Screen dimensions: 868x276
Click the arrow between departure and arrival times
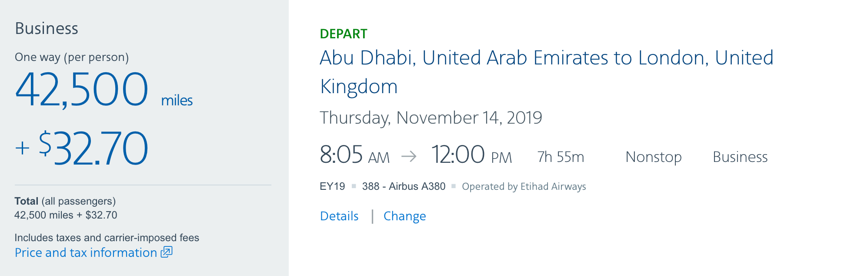(x=409, y=156)
